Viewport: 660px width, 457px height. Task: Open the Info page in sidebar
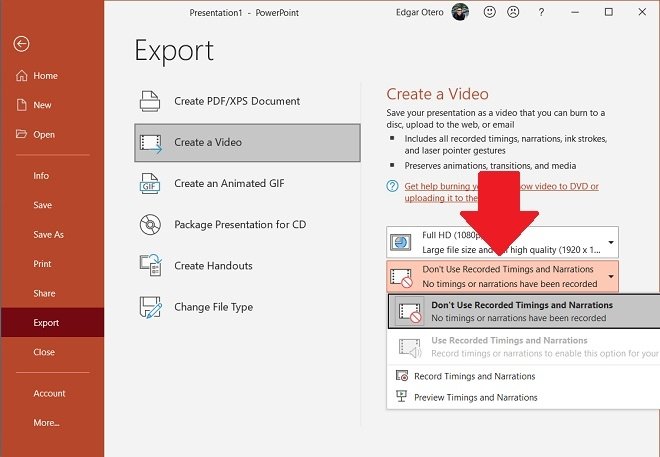tap(41, 176)
